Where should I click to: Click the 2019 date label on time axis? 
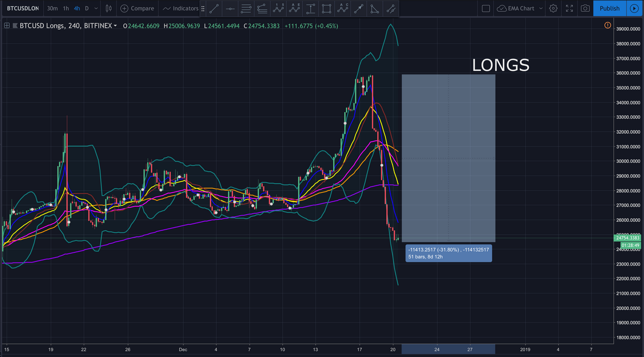click(525, 349)
